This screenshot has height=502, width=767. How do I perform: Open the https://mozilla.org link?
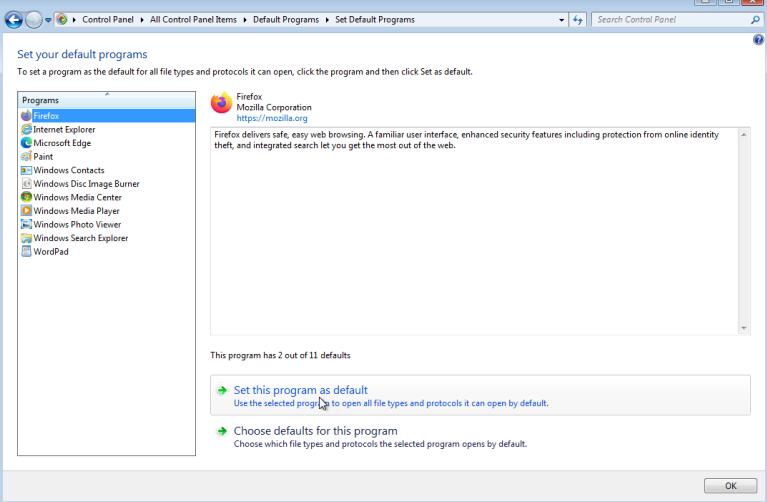272,118
